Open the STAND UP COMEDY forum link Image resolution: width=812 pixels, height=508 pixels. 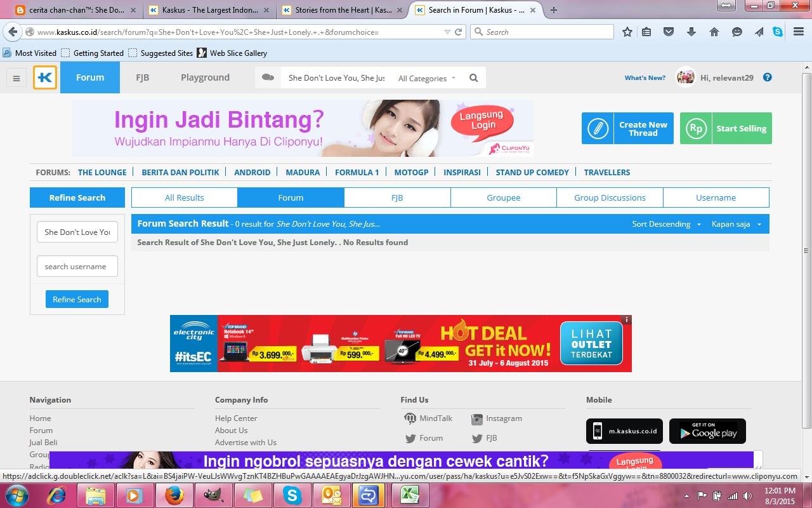[x=532, y=172]
